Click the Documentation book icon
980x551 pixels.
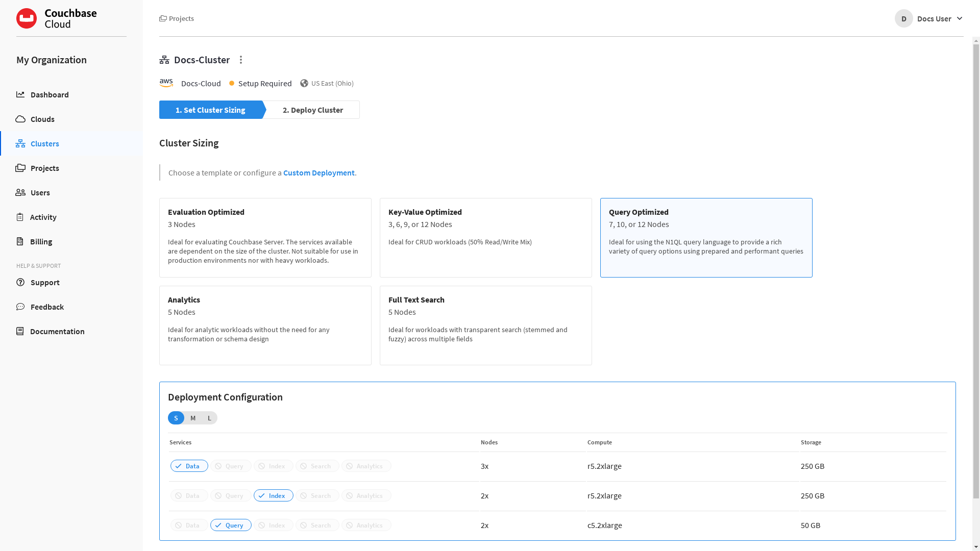tap(20, 331)
